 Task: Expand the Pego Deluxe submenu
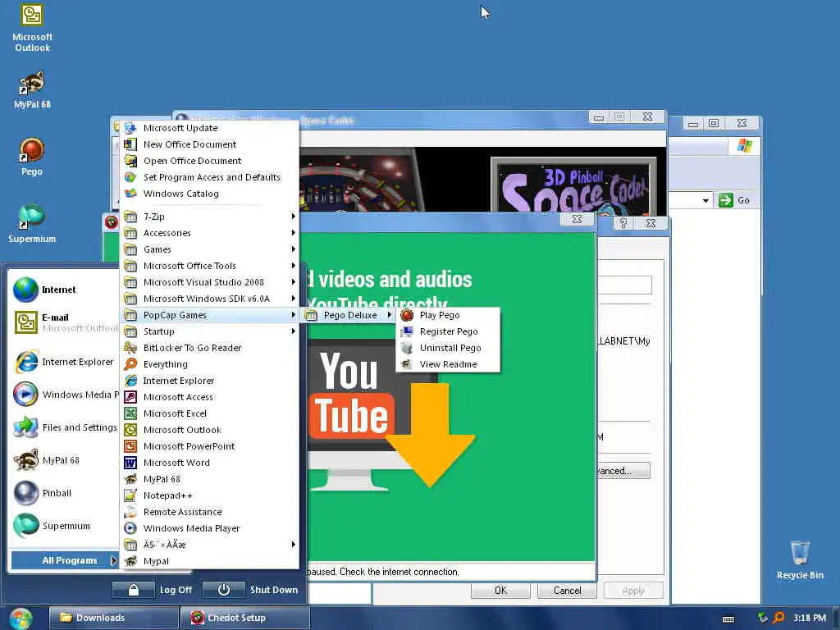click(348, 315)
